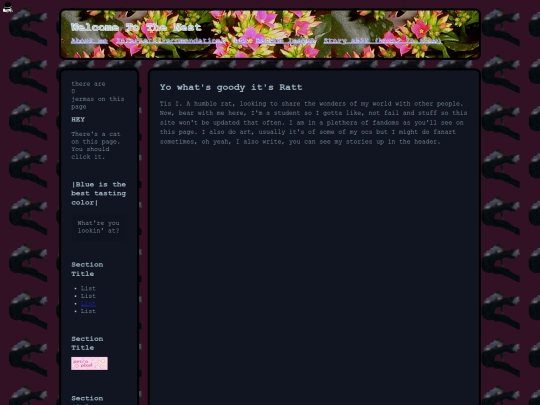Click the last List item in the first Section Title list
Viewport: 540px width, 405px height.
tap(88, 311)
